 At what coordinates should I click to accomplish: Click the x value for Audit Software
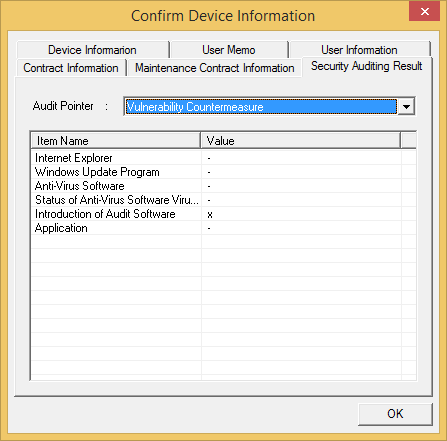pyautogui.click(x=210, y=214)
